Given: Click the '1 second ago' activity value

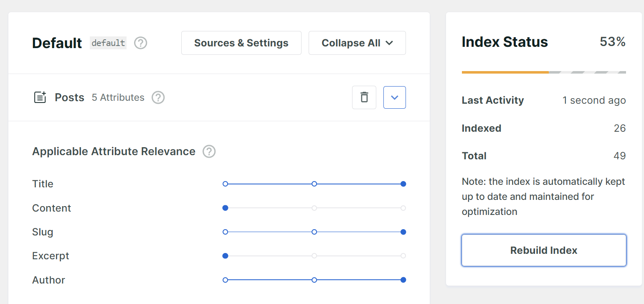Looking at the screenshot, I should click(x=594, y=100).
